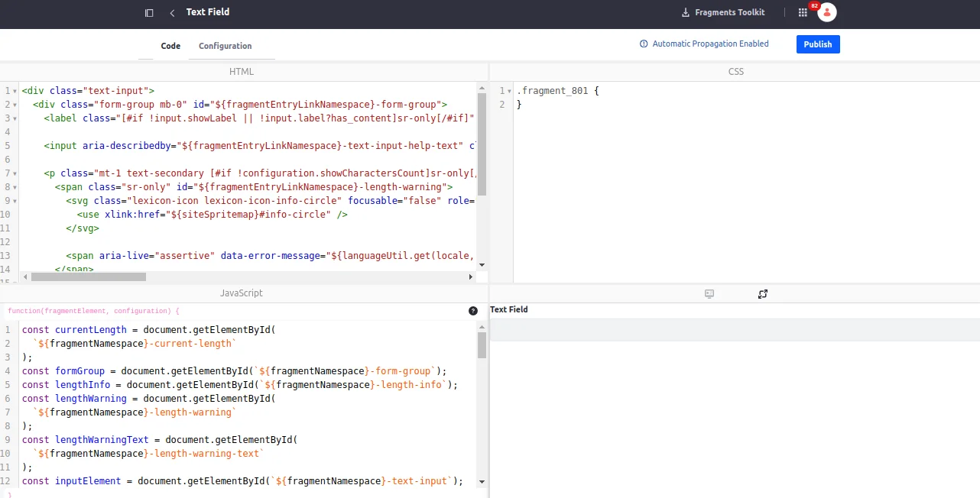Screen dimensions: 980x498
Task: Click the HTML vertical scrollbar thumb
Action: click(482, 144)
